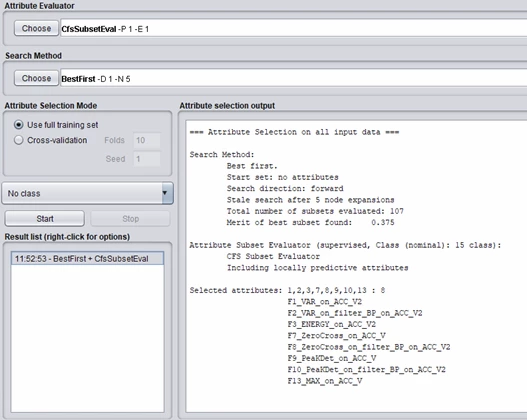Image resolution: width=527 pixels, height=420 pixels.
Task: Click 'Total number of subsets evaluated: 107'
Action: [315, 211]
